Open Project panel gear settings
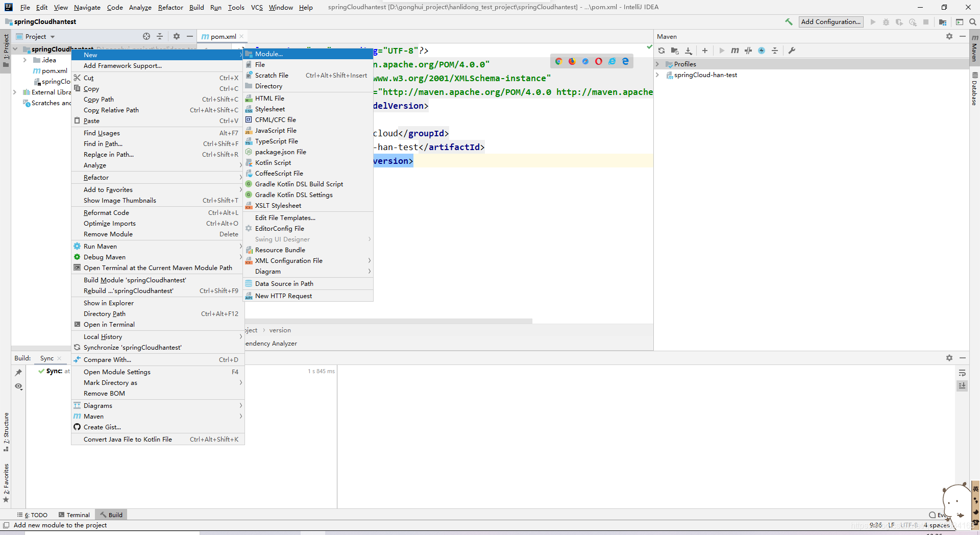Image resolution: width=980 pixels, height=535 pixels. point(177,36)
